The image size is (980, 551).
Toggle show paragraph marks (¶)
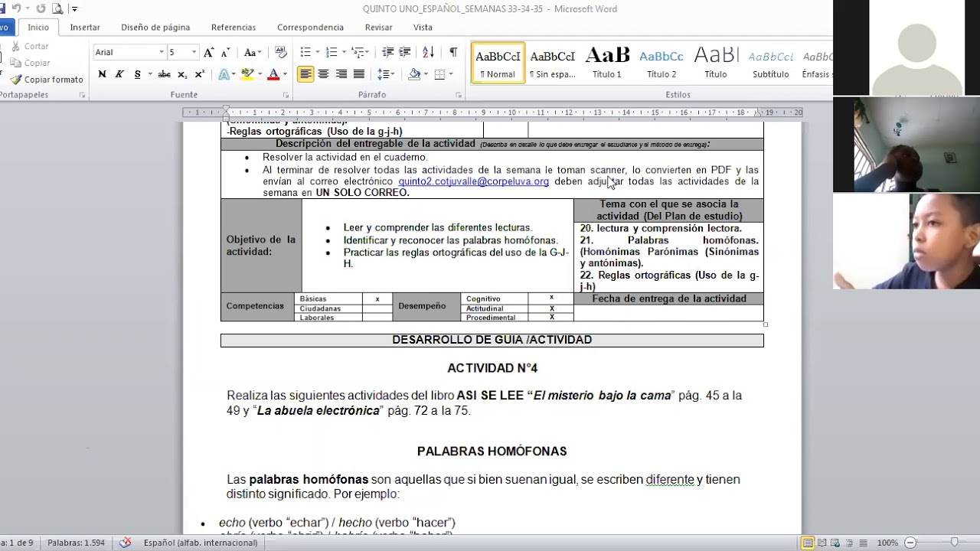click(453, 52)
